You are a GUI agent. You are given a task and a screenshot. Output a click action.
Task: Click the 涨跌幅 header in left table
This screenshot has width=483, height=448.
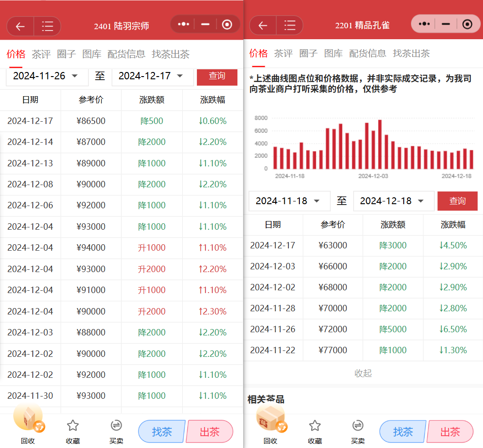(212, 100)
